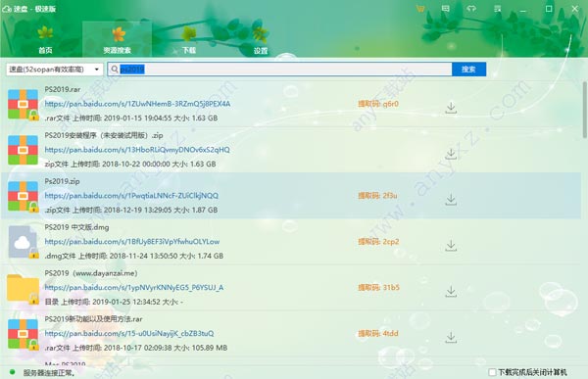Viewport: 588px width, 379px height.
Task: Enable 下载完成后关闭计算机 checkbox
Action: [492, 372]
